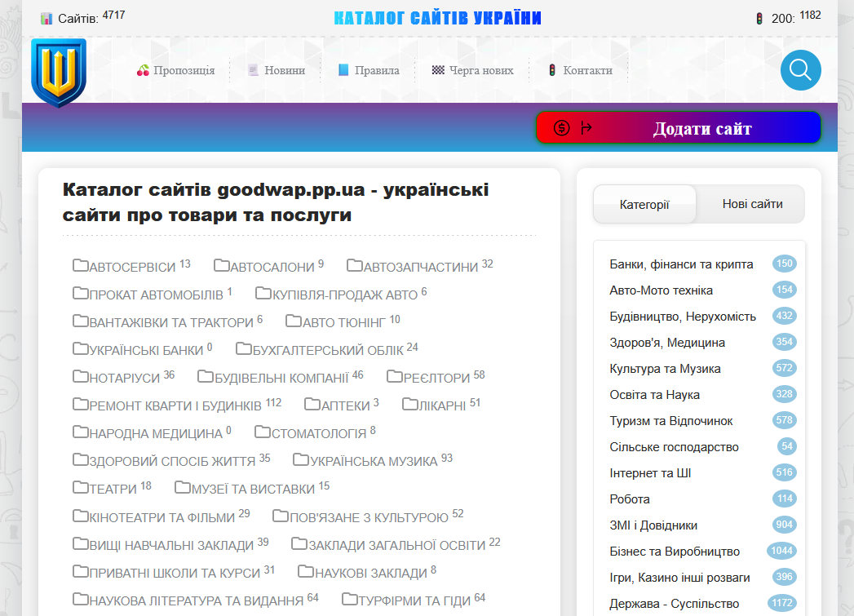The height and width of the screenshot is (616, 854).
Task: Open the Новини menu item
Action: point(285,70)
